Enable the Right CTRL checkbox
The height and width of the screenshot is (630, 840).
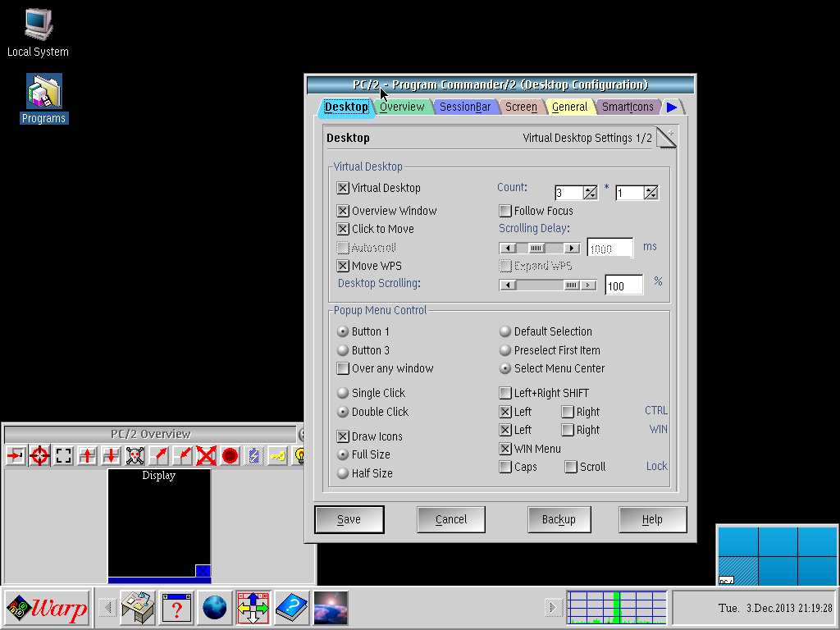point(568,412)
